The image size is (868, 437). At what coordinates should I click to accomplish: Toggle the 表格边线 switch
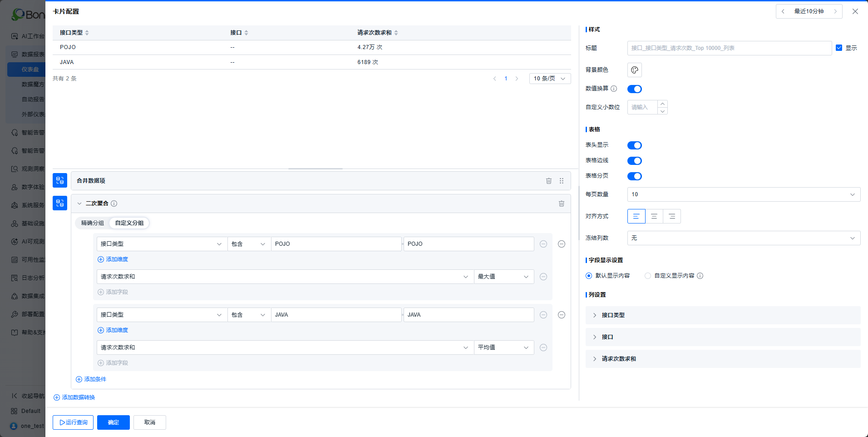tap(635, 161)
